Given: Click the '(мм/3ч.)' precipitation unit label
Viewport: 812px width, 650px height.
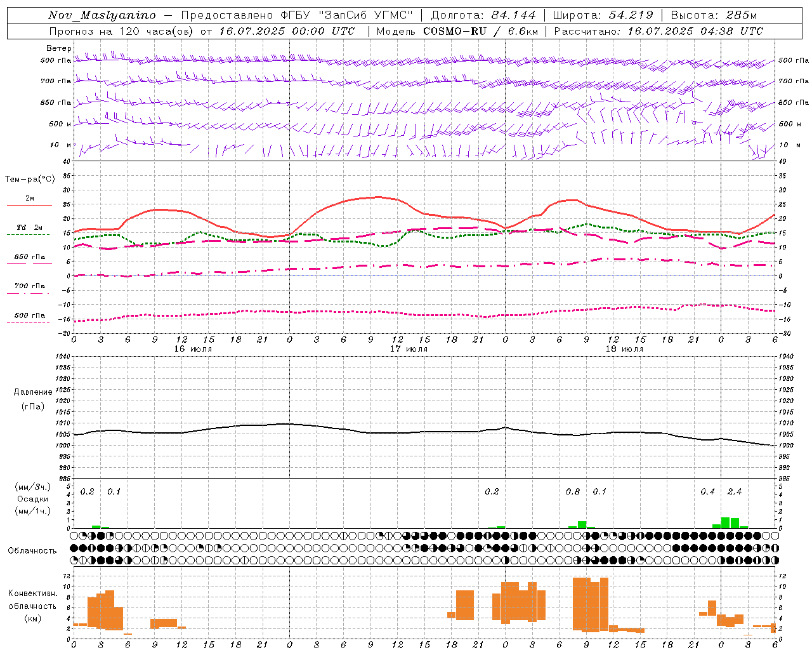Looking at the screenshot, I should click(33, 487).
